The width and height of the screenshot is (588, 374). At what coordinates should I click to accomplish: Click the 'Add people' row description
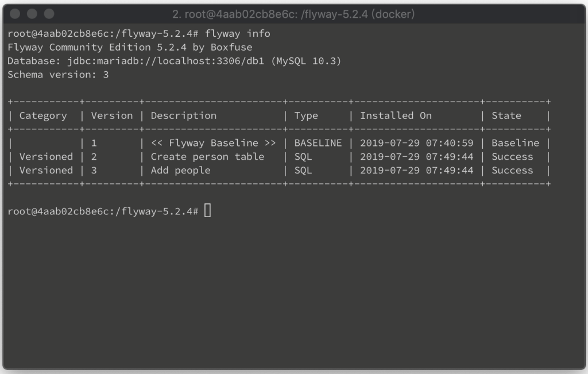[x=180, y=170]
